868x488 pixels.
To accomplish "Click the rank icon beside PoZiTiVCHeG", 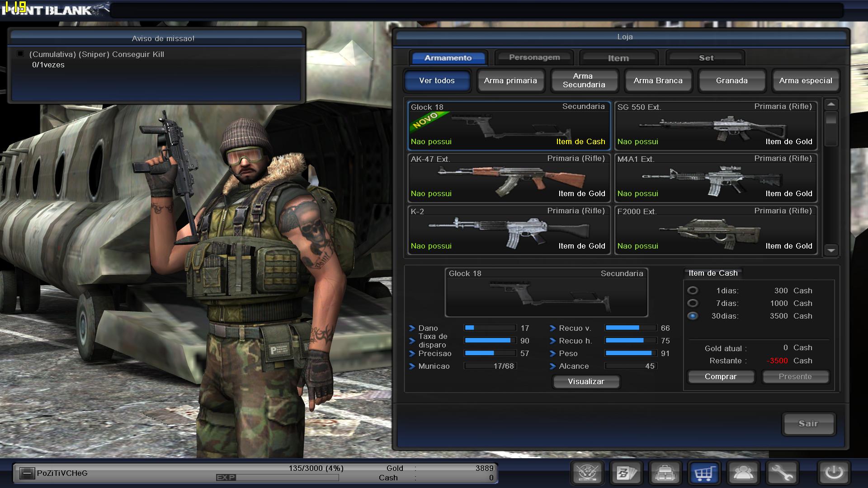I will pos(27,473).
